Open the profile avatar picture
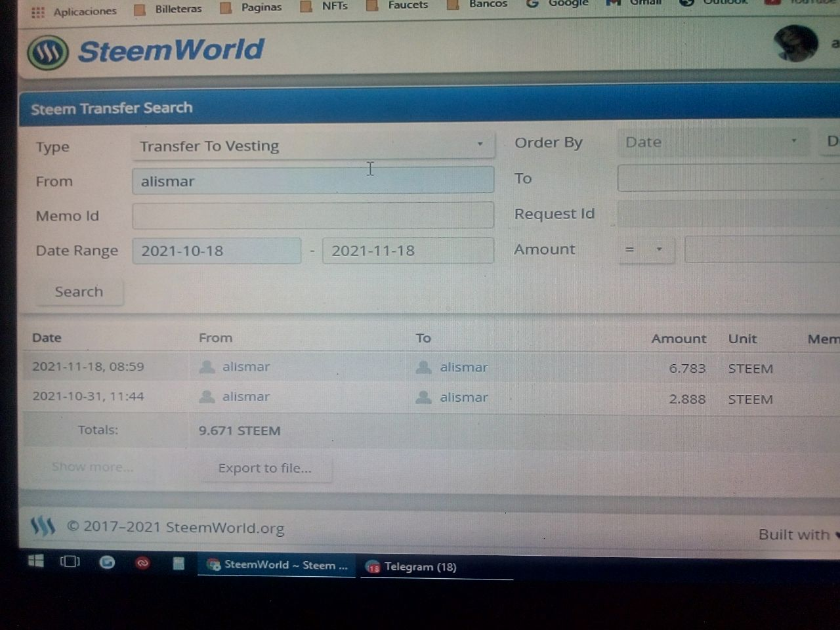Image resolution: width=840 pixels, height=630 pixels. (x=795, y=43)
